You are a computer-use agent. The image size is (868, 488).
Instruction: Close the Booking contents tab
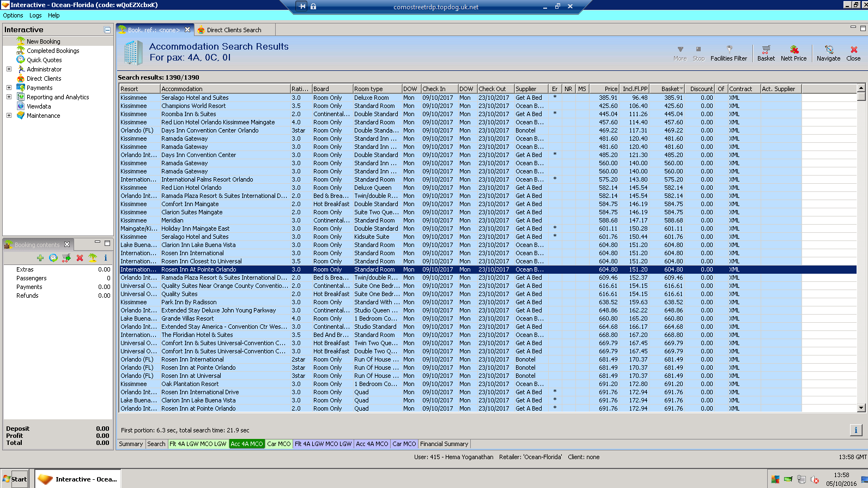67,244
